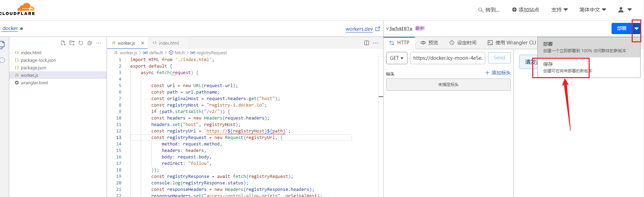
Task: Click 添加标头 to add a header
Action: [x=498, y=73]
